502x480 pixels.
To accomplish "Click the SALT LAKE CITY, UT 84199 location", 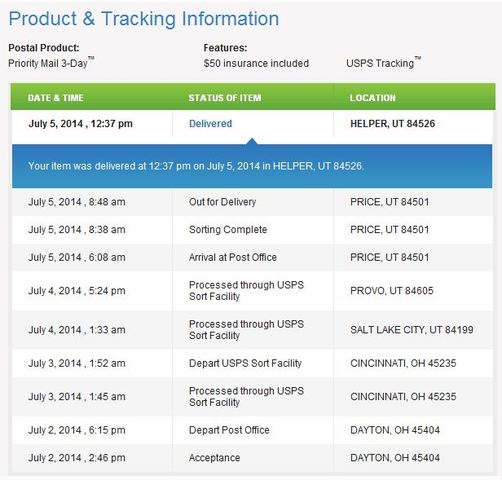I will [x=412, y=330].
